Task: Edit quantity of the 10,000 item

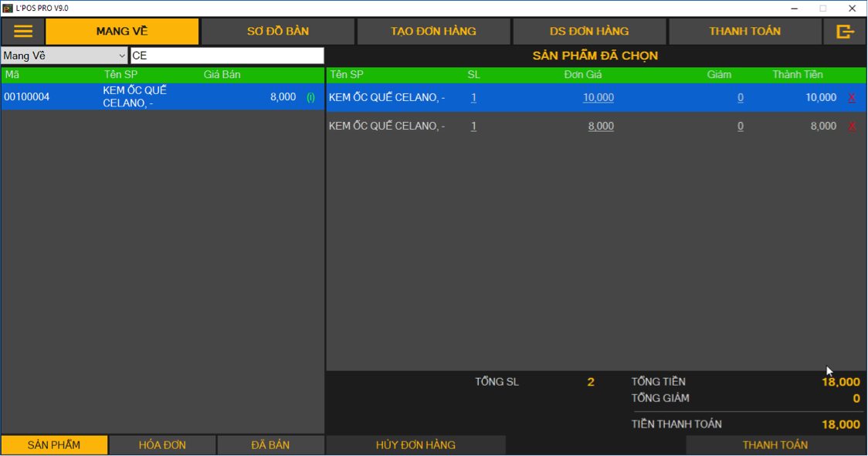Action: 473,98
